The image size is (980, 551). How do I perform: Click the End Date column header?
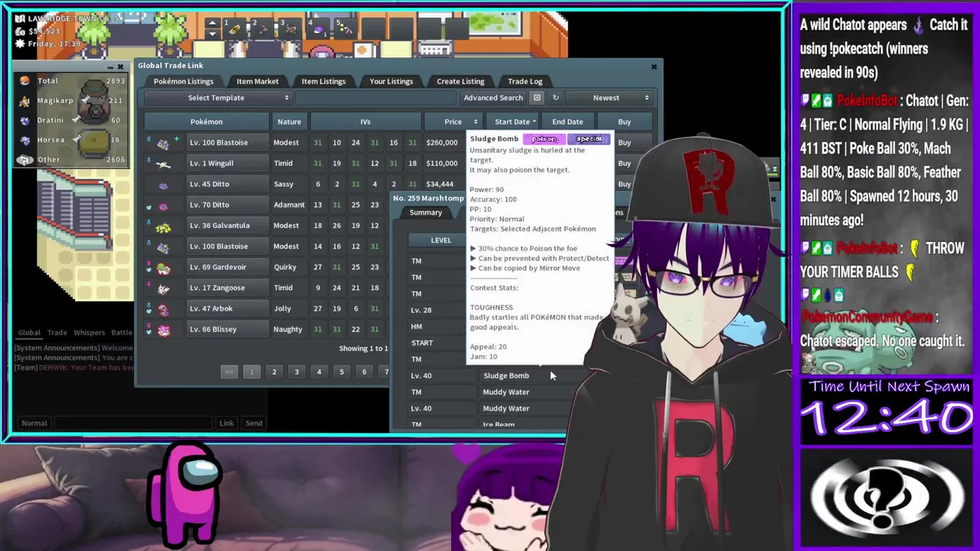pyautogui.click(x=567, y=122)
